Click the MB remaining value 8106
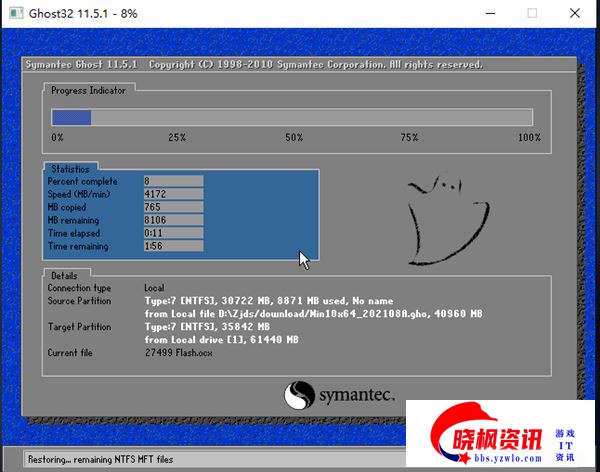Image resolution: width=600 pixels, height=472 pixels. click(173, 220)
